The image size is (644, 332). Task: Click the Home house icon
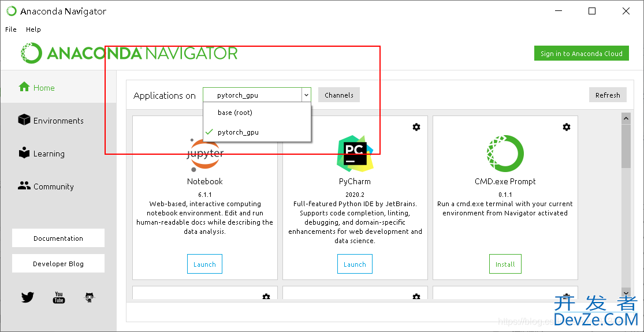point(24,87)
